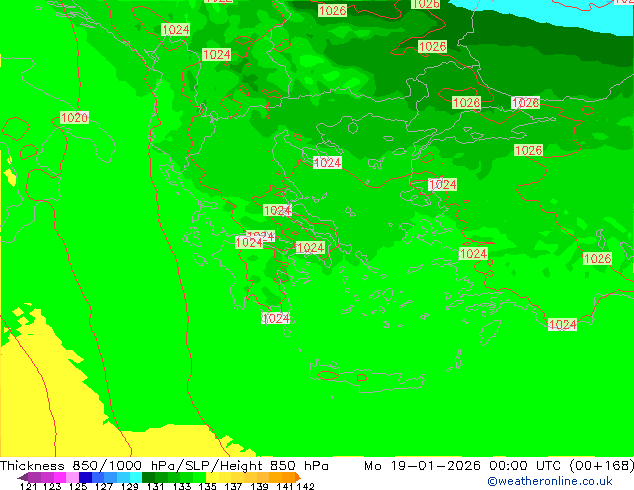Screen dimensions: 634x490
Task: Click the 1024 label at the southern tip of Greece
Action: [x=276, y=318]
